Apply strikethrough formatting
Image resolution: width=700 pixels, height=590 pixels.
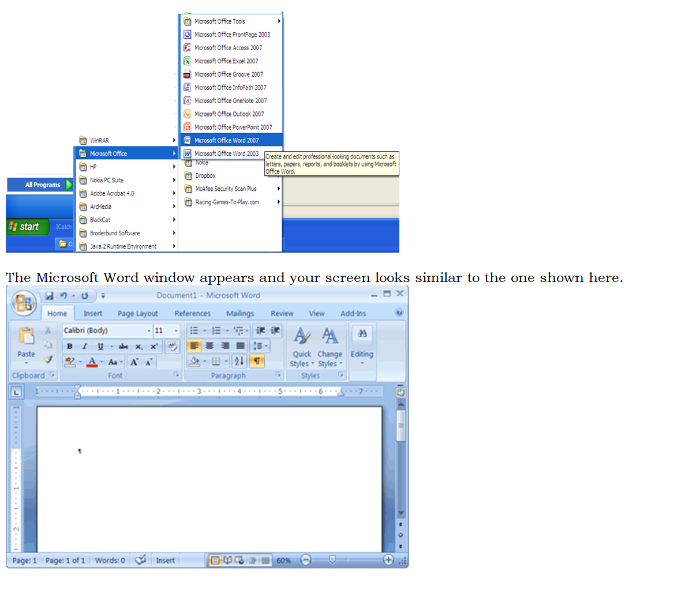click(123, 347)
